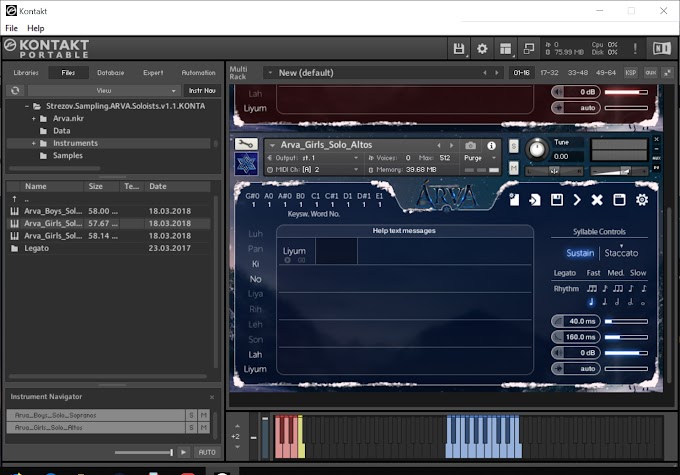Select the highlighted quarter note rhythm icon
Image resolution: width=680 pixels, height=475 pixels.
click(591, 302)
